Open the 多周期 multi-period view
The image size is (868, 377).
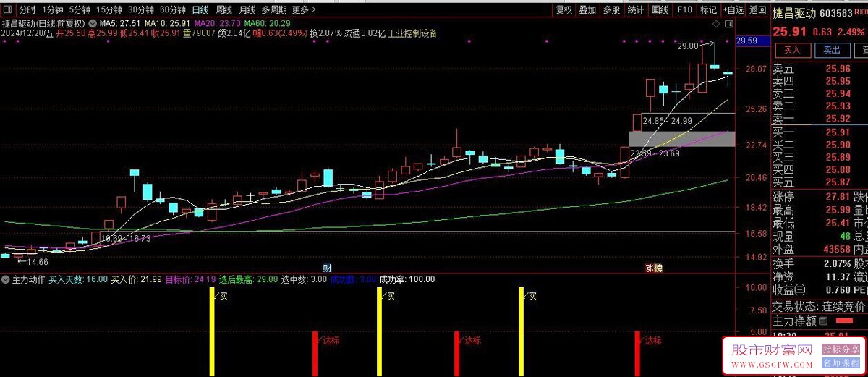(x=274, y=10)
